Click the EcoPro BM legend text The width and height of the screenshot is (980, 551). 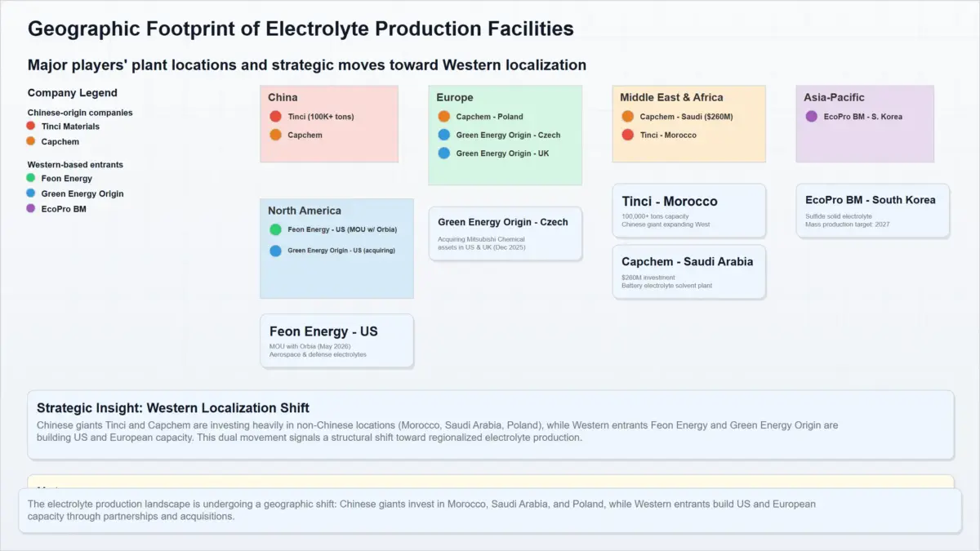click(x=64, y=209)
